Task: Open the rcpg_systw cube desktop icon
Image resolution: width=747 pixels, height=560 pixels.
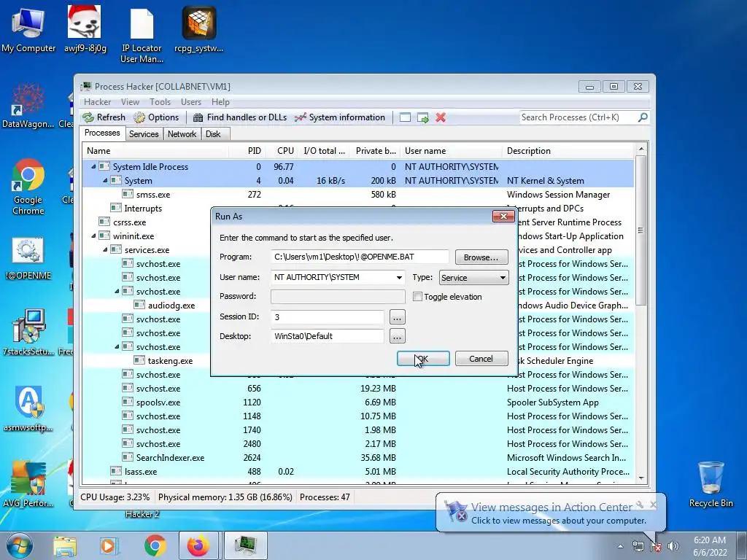Action: [198, 30]
